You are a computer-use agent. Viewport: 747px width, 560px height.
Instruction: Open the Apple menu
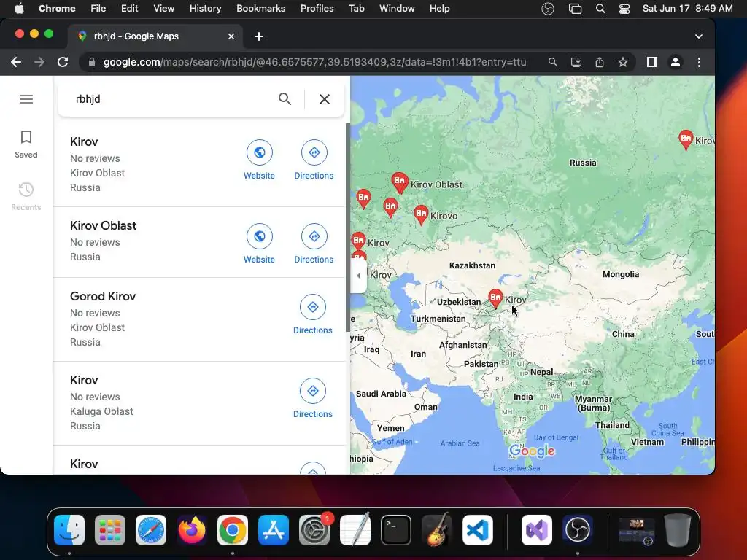click(x=19, y=8)
